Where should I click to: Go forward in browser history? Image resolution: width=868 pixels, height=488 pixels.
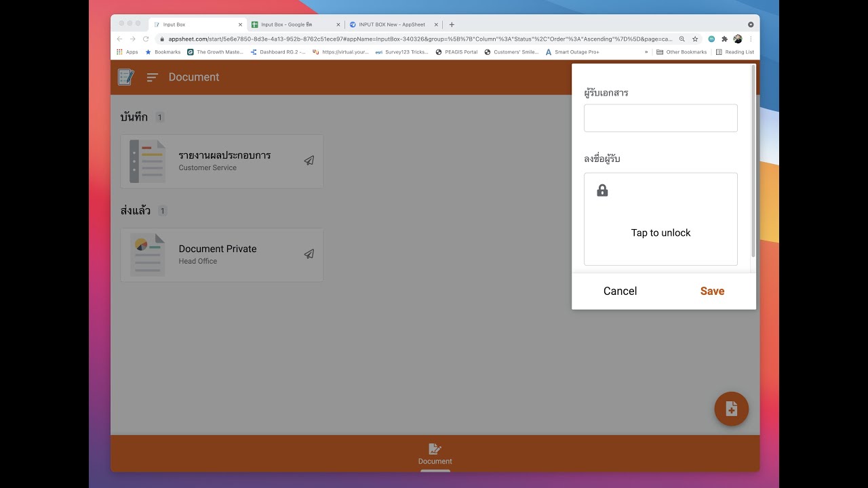tap(133, 39)
